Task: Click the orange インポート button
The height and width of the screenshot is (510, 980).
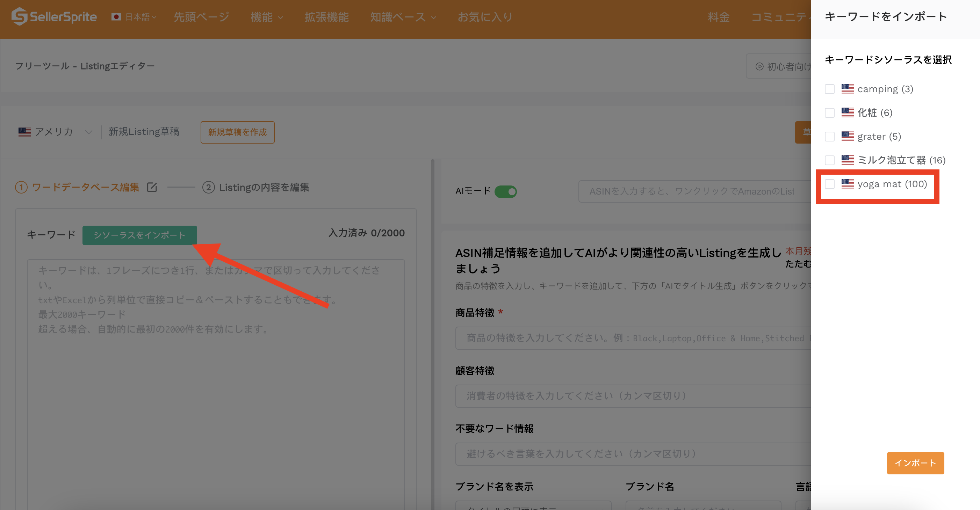Action: coord(915,463)
